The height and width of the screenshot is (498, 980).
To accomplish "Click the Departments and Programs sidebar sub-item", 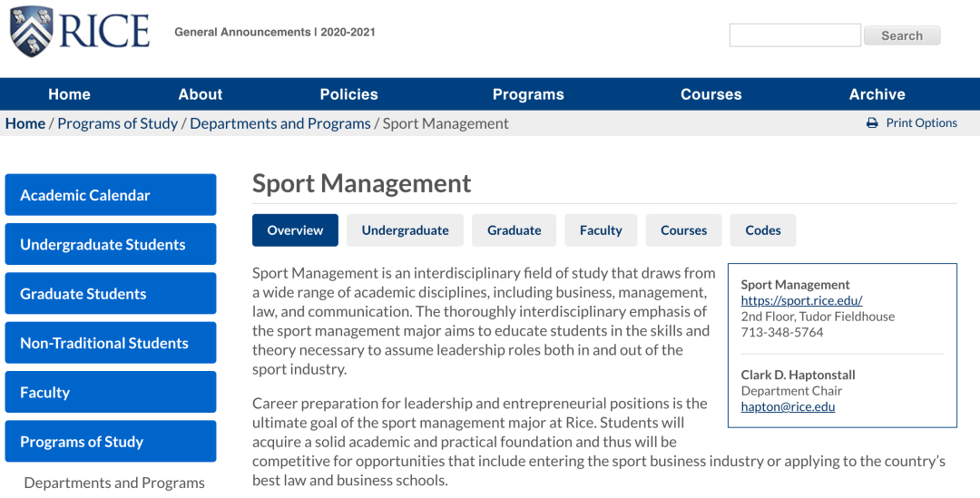I will pyautogui.click(x=114, y=483).
